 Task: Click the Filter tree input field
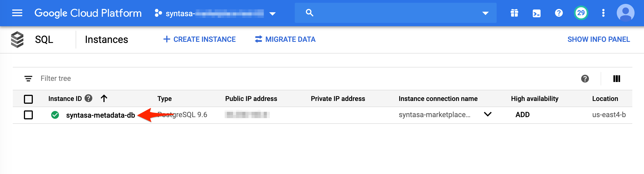167,79
